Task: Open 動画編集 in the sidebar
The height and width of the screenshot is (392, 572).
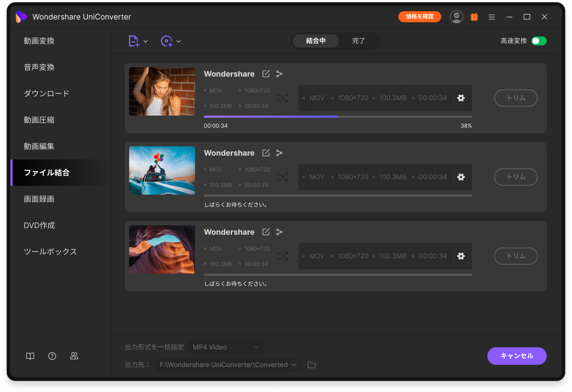Action: 39,146
